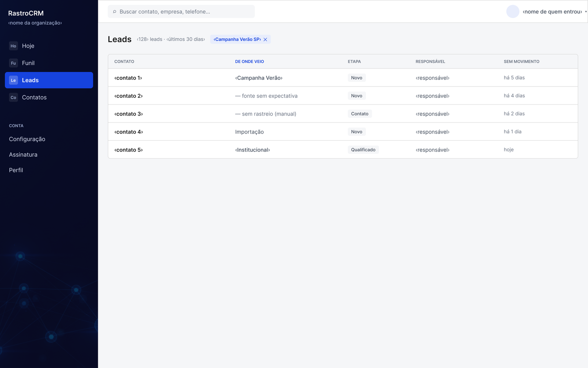Go to Contatos in the sidebar

point(49,98)
